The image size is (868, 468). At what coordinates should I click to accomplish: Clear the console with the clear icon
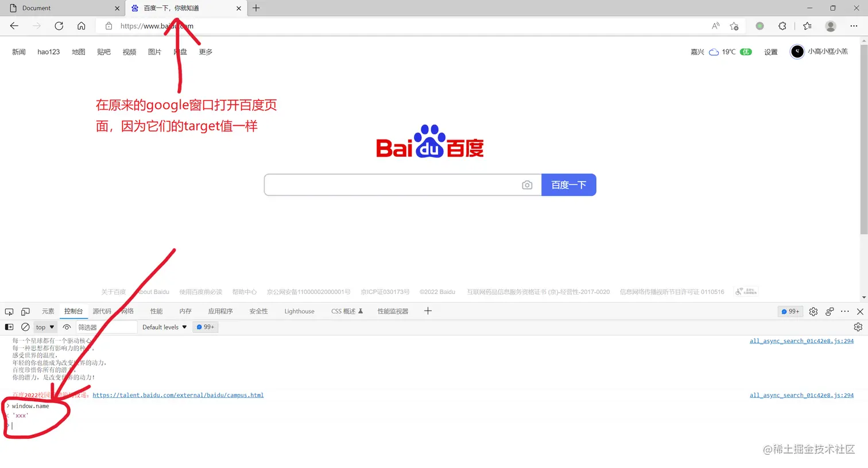(25, 327)
